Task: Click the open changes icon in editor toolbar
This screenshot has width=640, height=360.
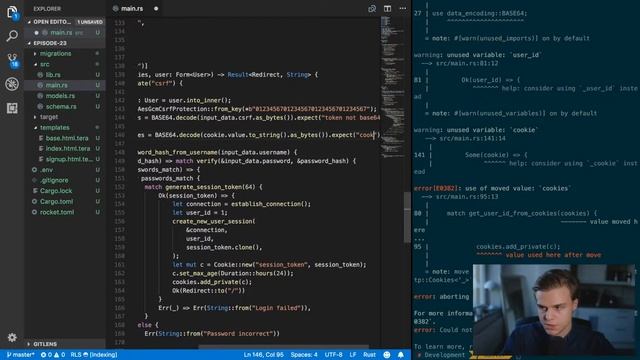Action: pos(372,9)
